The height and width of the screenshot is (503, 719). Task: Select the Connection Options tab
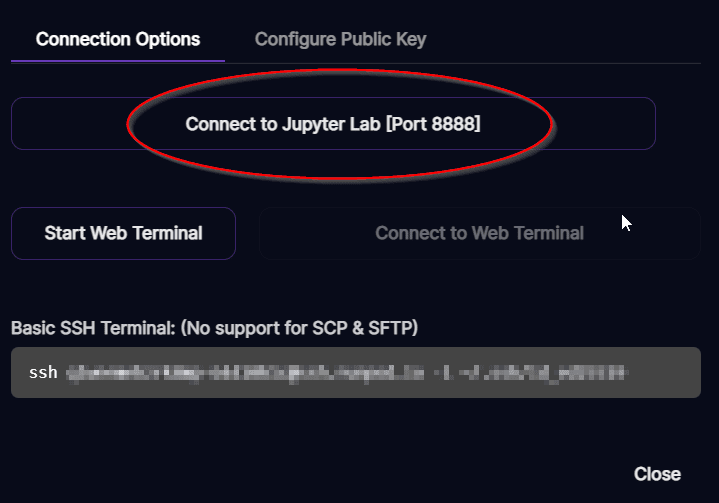click(x=118, y=39)
